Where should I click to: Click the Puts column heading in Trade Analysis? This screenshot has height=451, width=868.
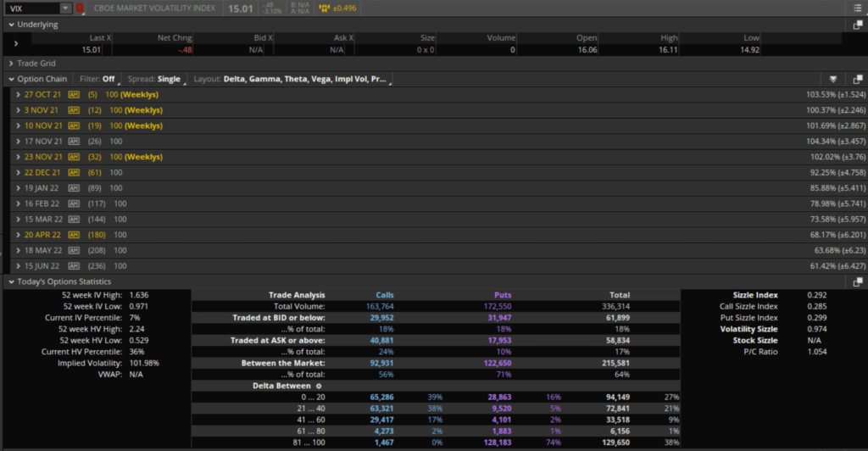click(503, 296)
